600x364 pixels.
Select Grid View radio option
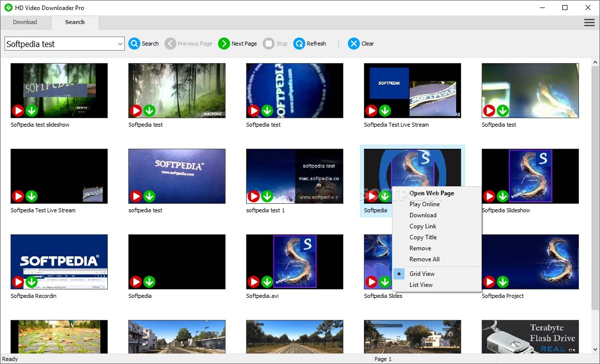click(x=422, y=274)
